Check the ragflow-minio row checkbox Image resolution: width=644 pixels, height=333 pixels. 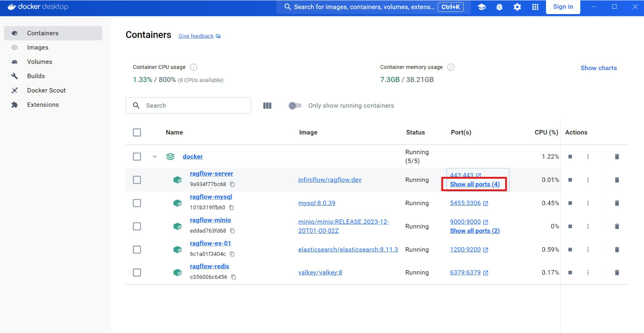click(x=137, y=226)
